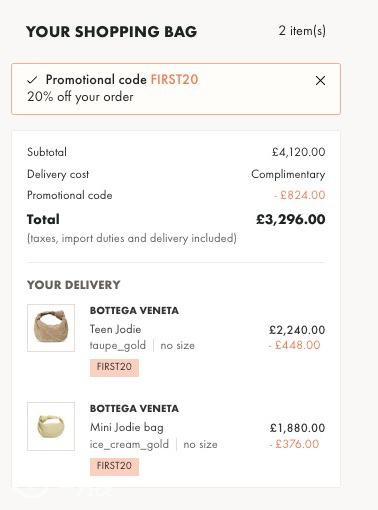Click the FIRST20 tag under Mini Jodie bag
The height and width of the screenshot is (510, 378).
[114, 466]
